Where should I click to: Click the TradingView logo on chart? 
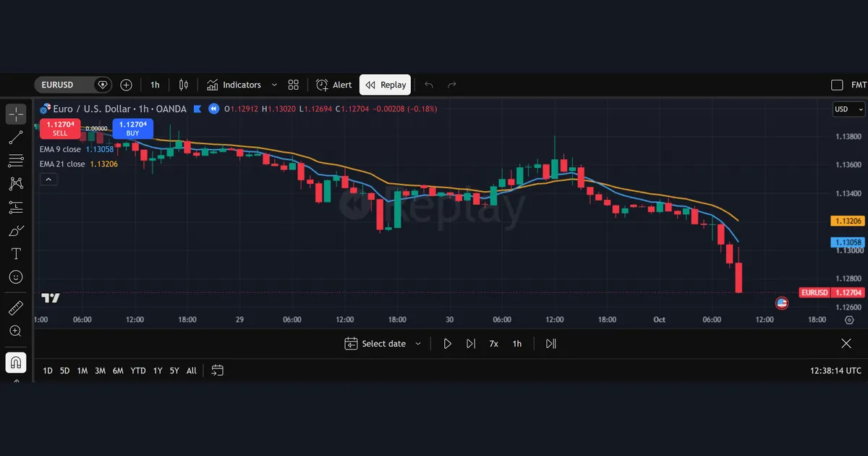pyautogui.click(x=50, y=298)
